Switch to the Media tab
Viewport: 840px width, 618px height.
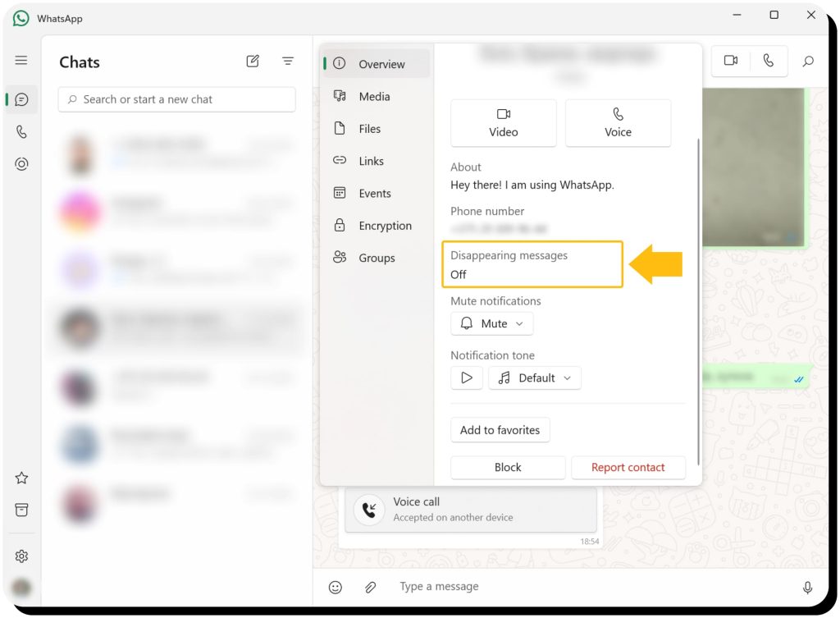point(376,97)
